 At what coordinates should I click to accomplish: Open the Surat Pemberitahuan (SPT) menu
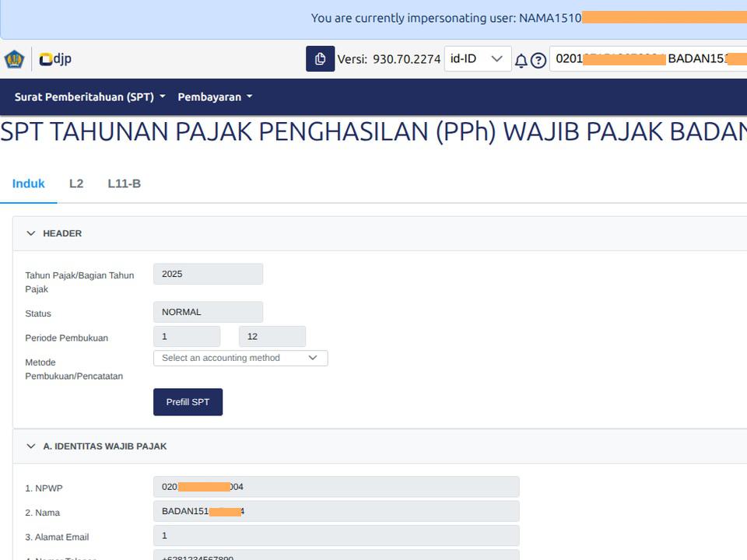coord(89,96)
